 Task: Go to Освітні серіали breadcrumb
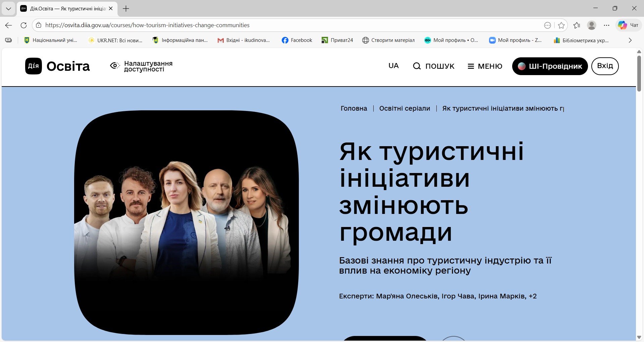(x=405, y=108)
